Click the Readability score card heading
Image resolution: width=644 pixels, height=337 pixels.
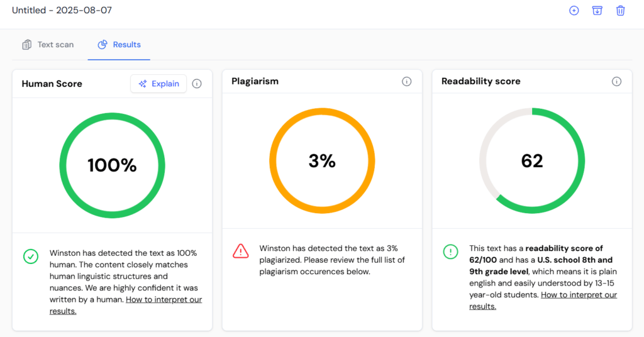pyautogui.click(x=480, y=81)
